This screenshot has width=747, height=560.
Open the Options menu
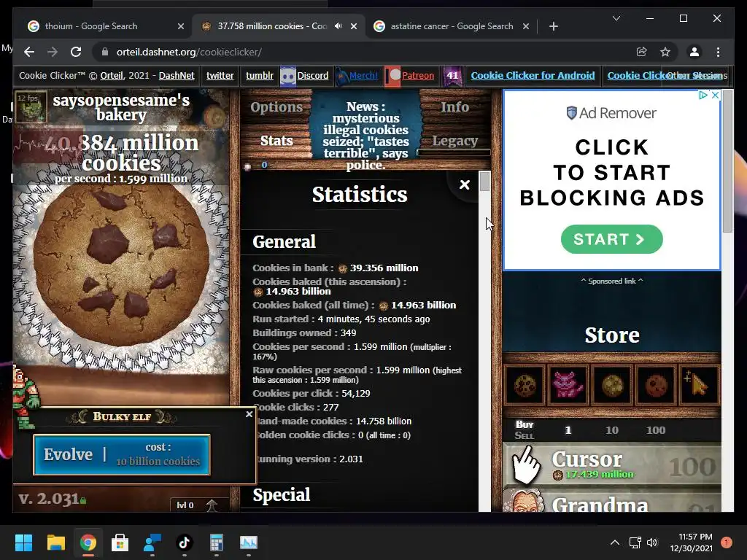[276, 107]
